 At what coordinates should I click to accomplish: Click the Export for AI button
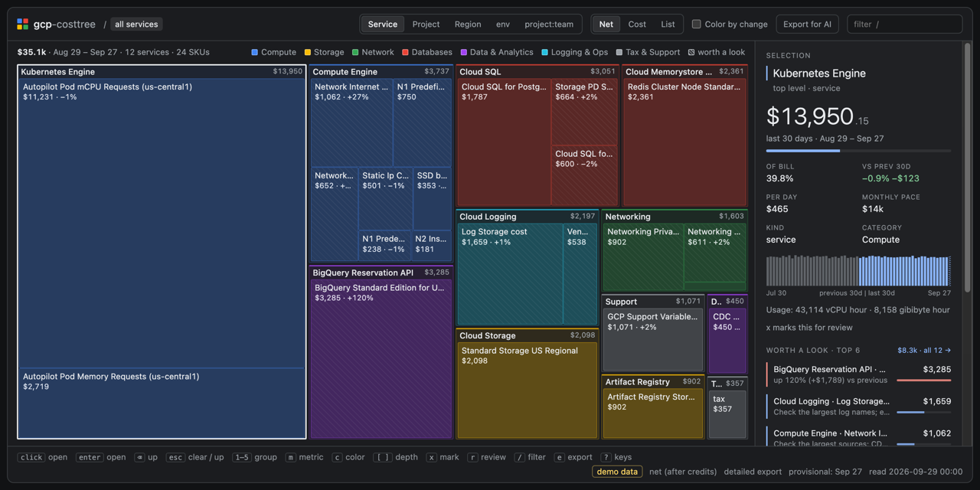coord(807,24)
